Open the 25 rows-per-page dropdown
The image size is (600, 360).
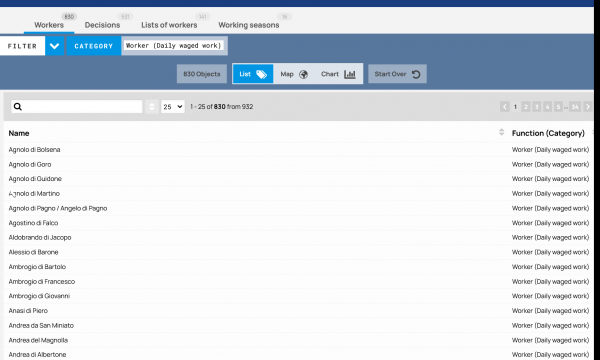pos(173,107)
